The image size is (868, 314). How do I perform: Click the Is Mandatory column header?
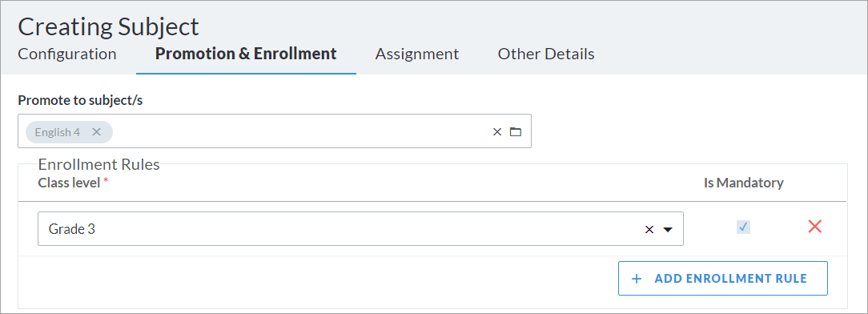tap(743, 183)
